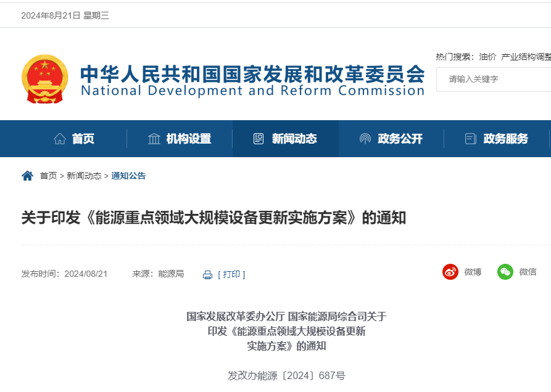This screenshot has width=551, height=392.
Task: Click the building icon beside 机构设置
Action: [154, 139]
